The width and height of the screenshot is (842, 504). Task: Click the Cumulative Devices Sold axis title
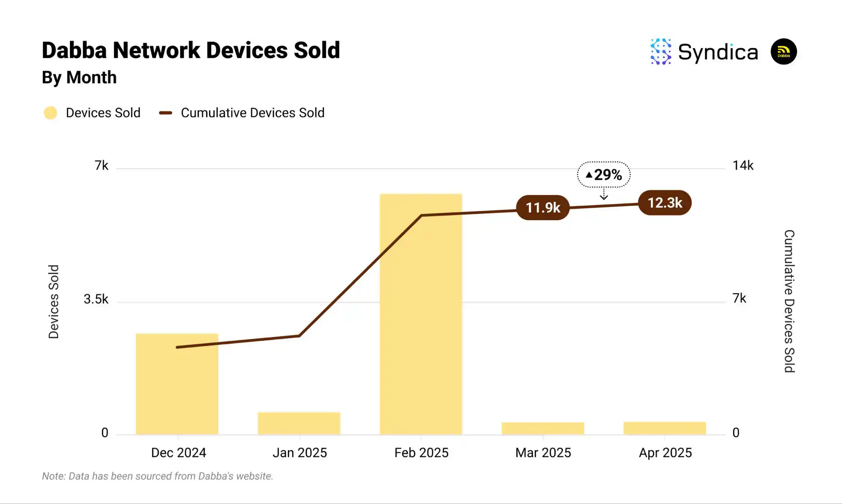[x=789, y=301]
